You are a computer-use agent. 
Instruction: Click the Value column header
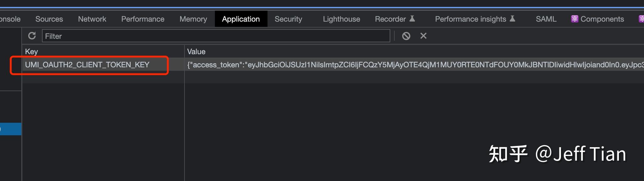196,52
